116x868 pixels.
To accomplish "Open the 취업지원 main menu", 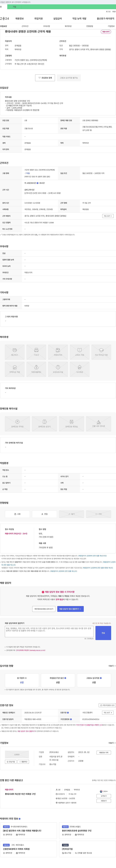I will pos(38,19).
